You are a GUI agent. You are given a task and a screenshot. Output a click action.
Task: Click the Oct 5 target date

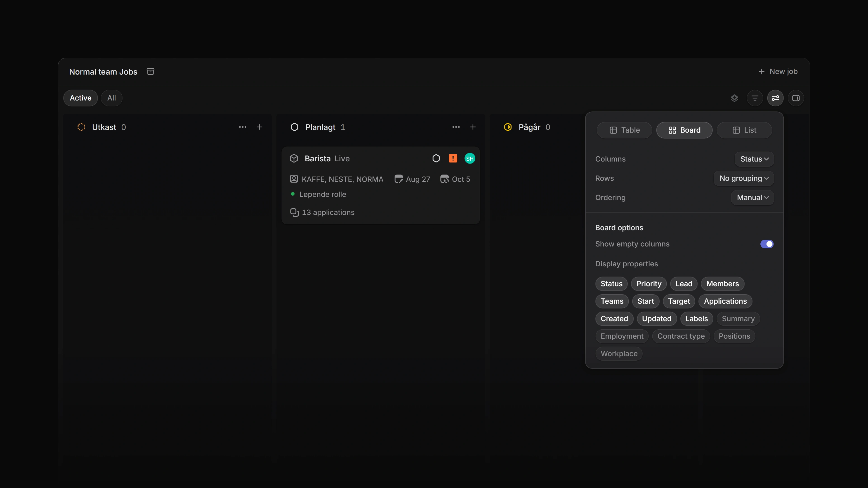[455, 179]
